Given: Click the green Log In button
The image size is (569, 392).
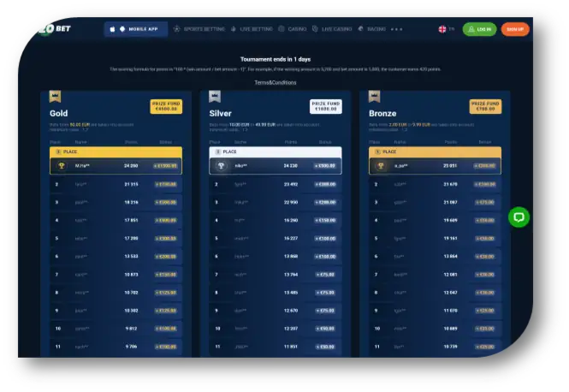Looking at the screenshot, I should [479, 29].
